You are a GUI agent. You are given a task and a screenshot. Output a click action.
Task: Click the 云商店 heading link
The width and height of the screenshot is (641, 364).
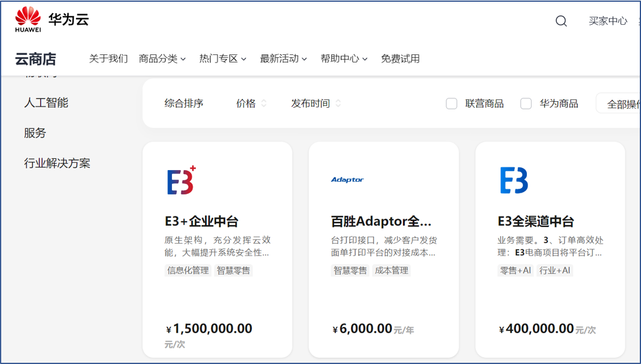coord(35,59)
